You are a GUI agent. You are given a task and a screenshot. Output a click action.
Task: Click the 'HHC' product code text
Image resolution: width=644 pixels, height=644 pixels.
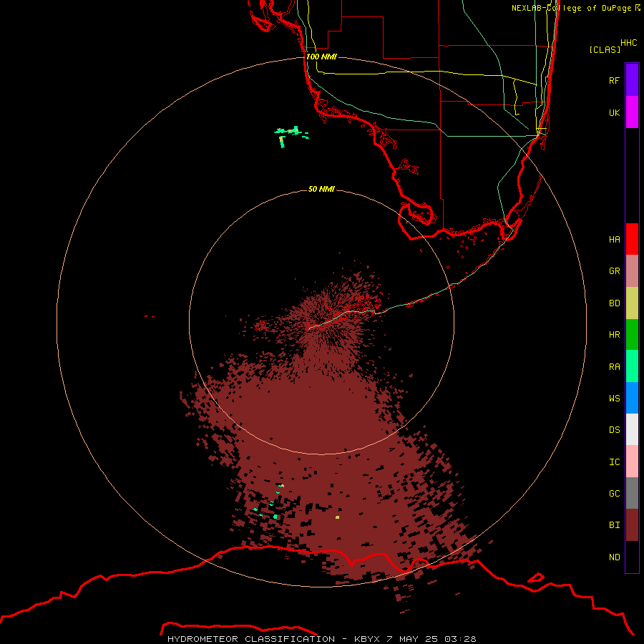coord(628,43)
